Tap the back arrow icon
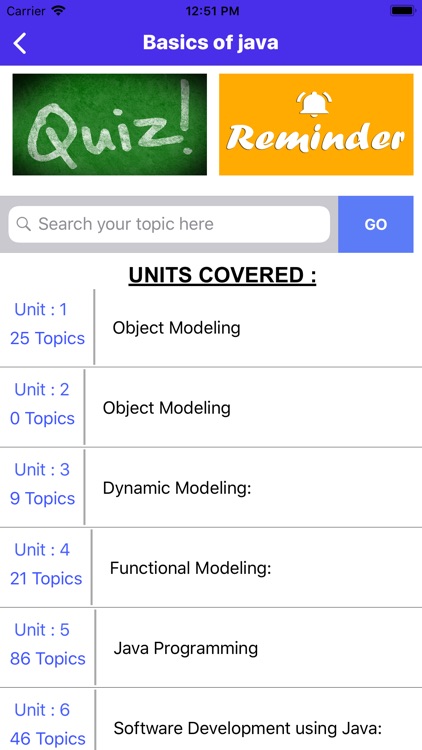Image resolution: width=422 pixels, height=750 pixels. point(20,43)
